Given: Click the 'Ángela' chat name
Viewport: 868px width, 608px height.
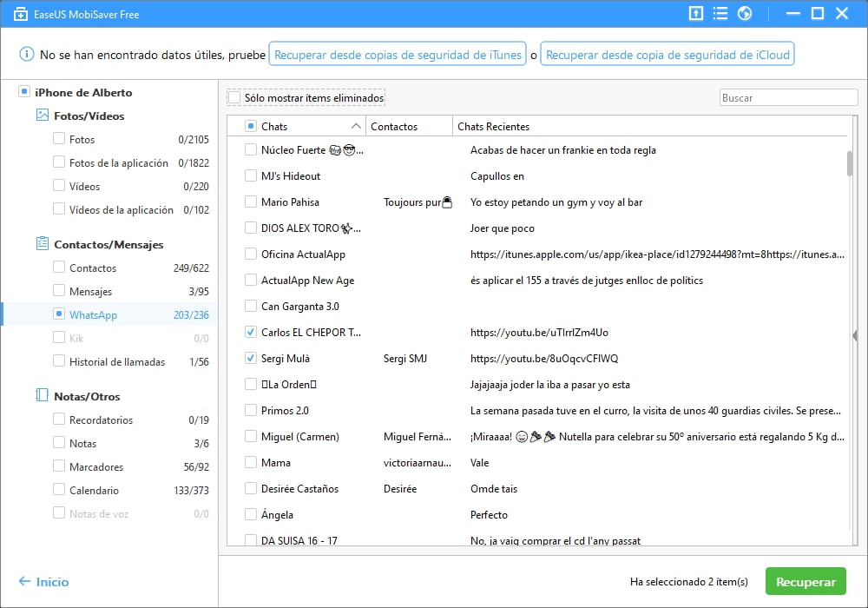Looking at the screenshot, I should pyautogui.click(x=278, y=514).
